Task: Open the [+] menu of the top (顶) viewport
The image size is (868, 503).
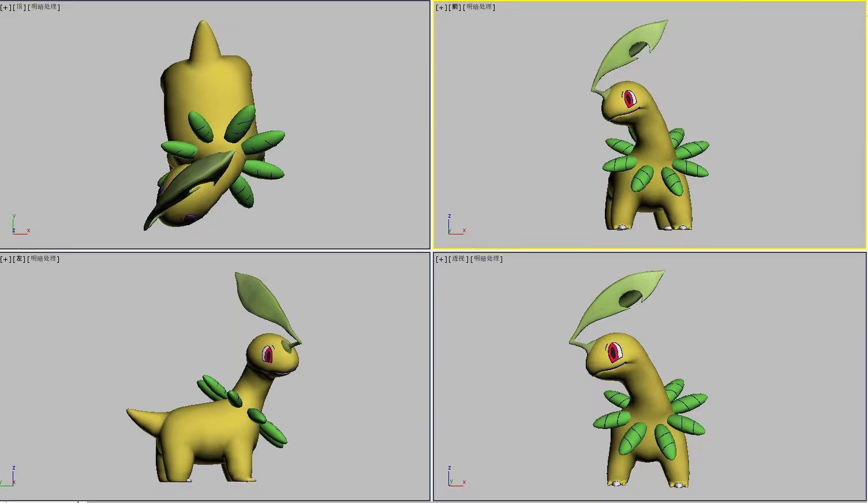Action: [6, 7]
